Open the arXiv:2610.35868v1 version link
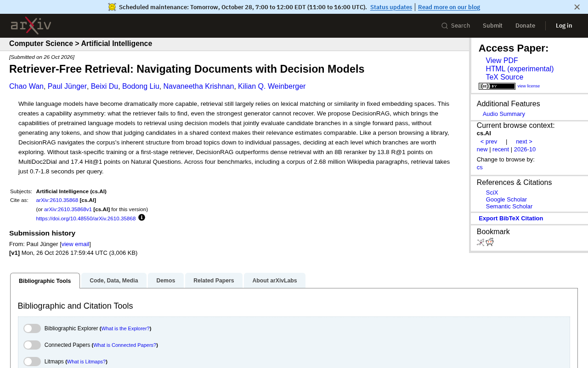 68,209
